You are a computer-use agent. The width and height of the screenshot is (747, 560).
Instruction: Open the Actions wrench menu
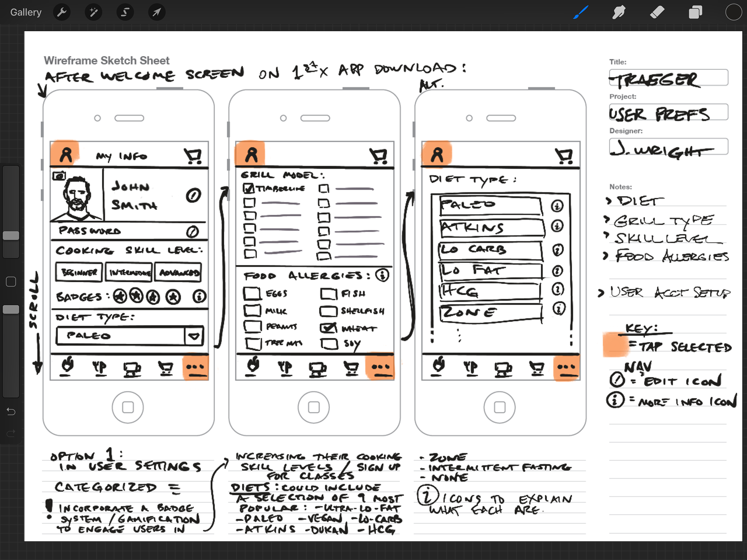(x=62, y=12)
